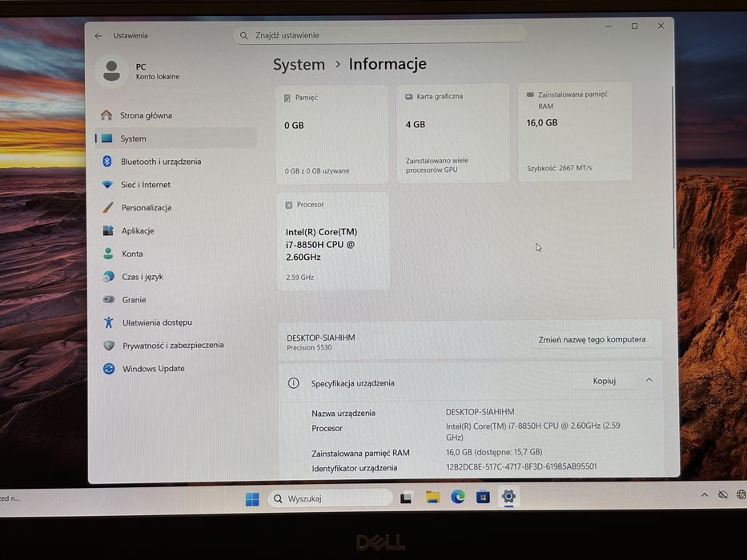Show hidden tray icons chevron
747x560 pixels.
click(x=704, y=494)
